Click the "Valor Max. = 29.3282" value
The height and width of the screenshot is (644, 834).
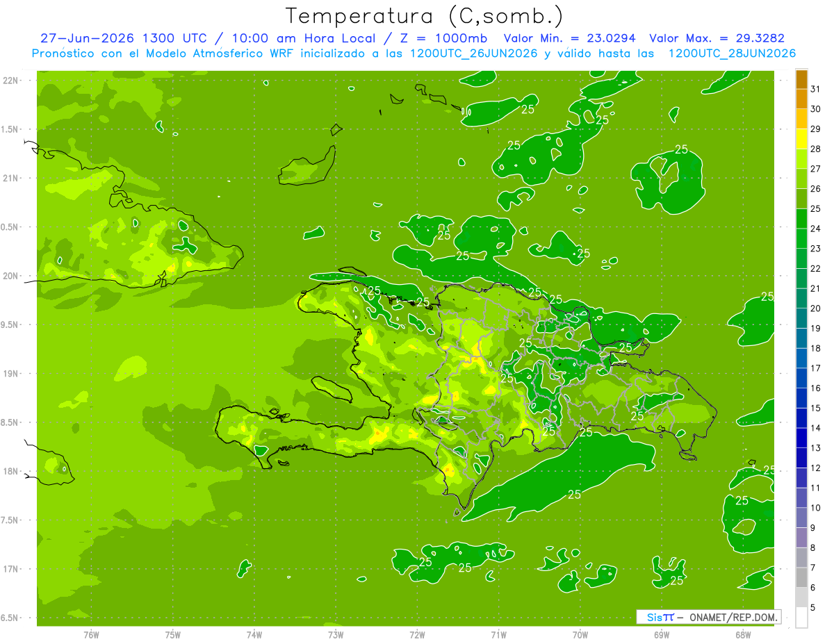717,38
